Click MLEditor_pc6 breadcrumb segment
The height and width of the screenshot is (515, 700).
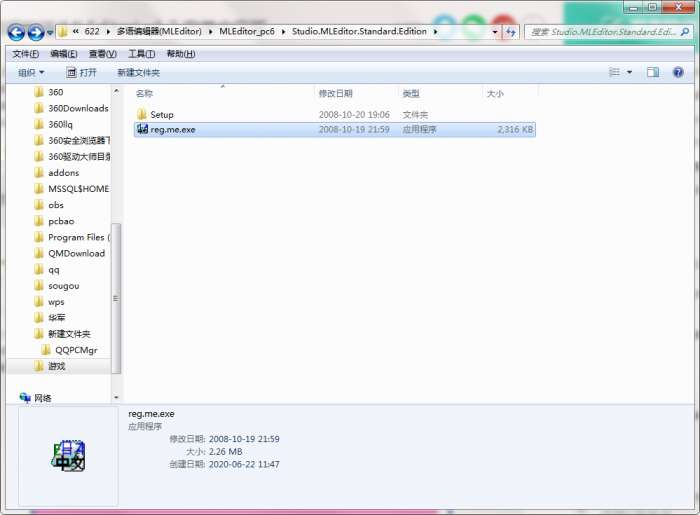[x=246, y=32]
